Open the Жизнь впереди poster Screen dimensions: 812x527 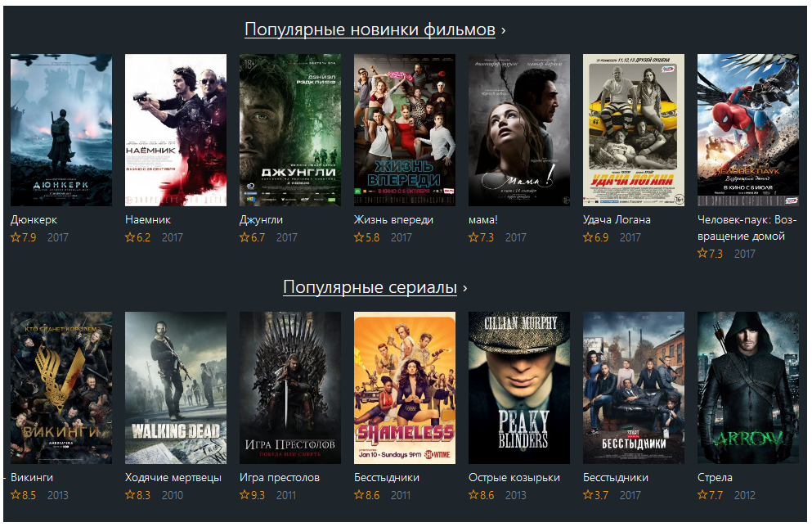click(x=405, y=130)
